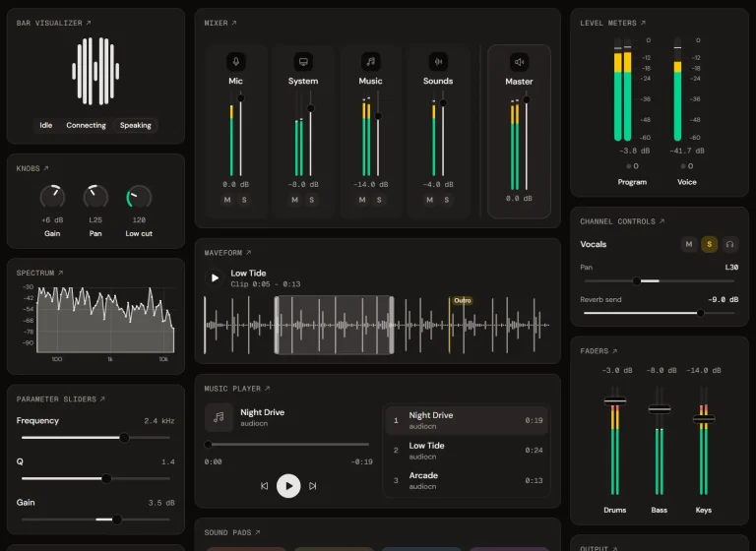Click the Bass fader handle
Screen dimensions: 756x551
pos(660,409)
